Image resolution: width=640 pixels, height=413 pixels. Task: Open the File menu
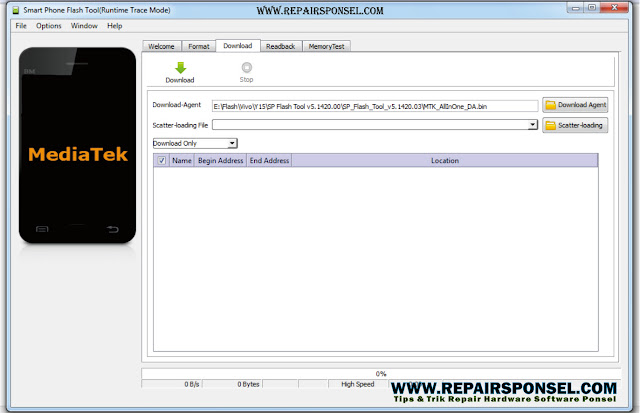[x=21, y=26]
